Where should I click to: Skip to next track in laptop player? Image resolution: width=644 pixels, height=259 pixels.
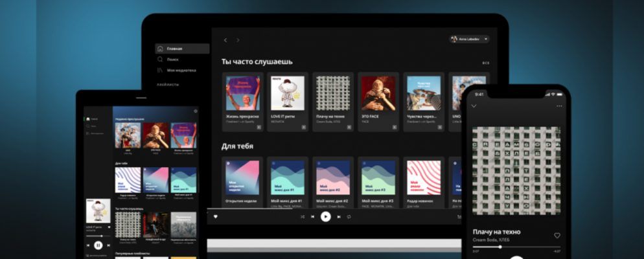point(339,217)
